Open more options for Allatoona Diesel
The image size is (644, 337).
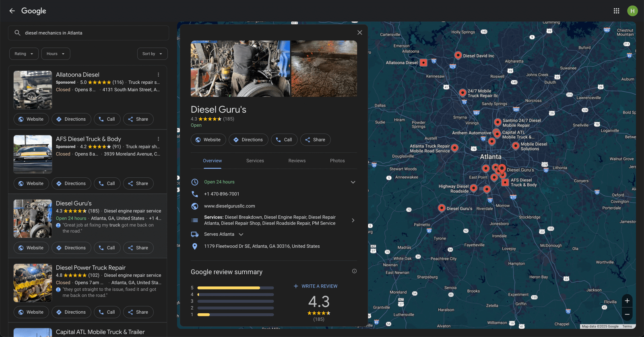point(159,75)
